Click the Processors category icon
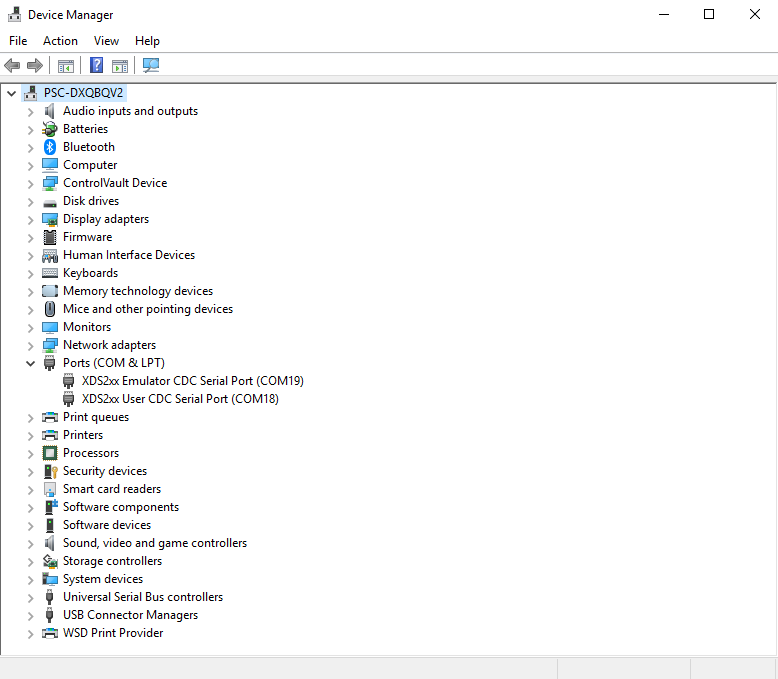 50,453
